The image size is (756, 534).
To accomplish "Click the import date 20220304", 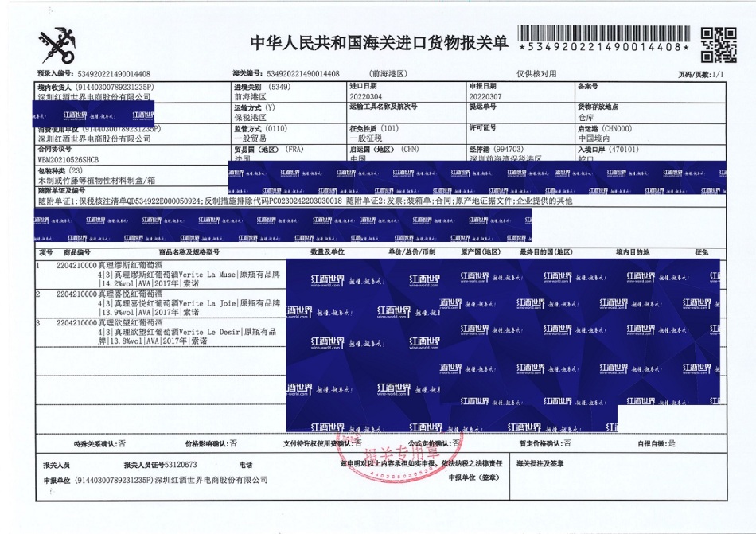I will (366, 96).
